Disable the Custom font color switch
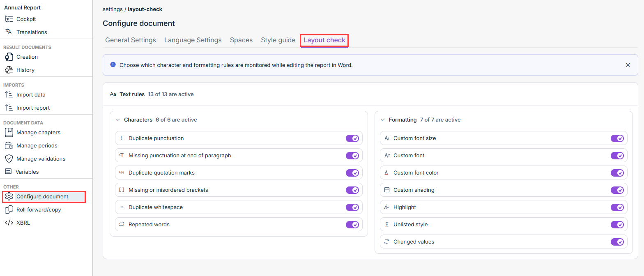 click(617, 173)
